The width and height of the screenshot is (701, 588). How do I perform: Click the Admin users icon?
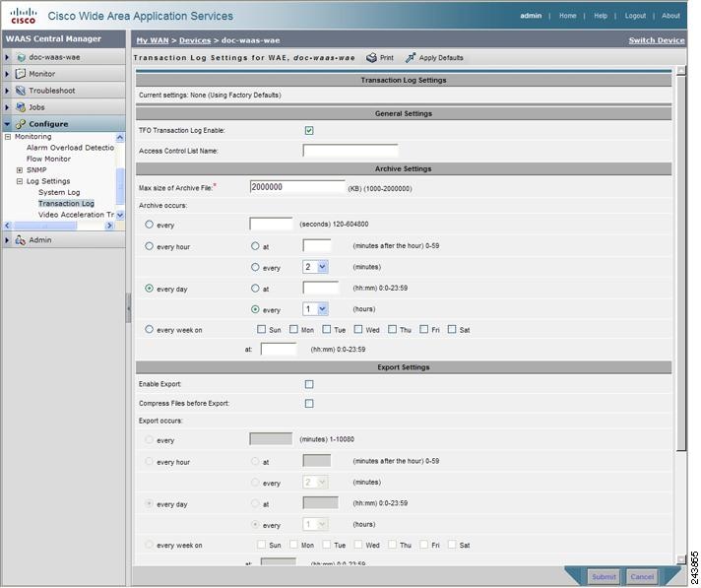pyautogui.click(x=21, y=240)
